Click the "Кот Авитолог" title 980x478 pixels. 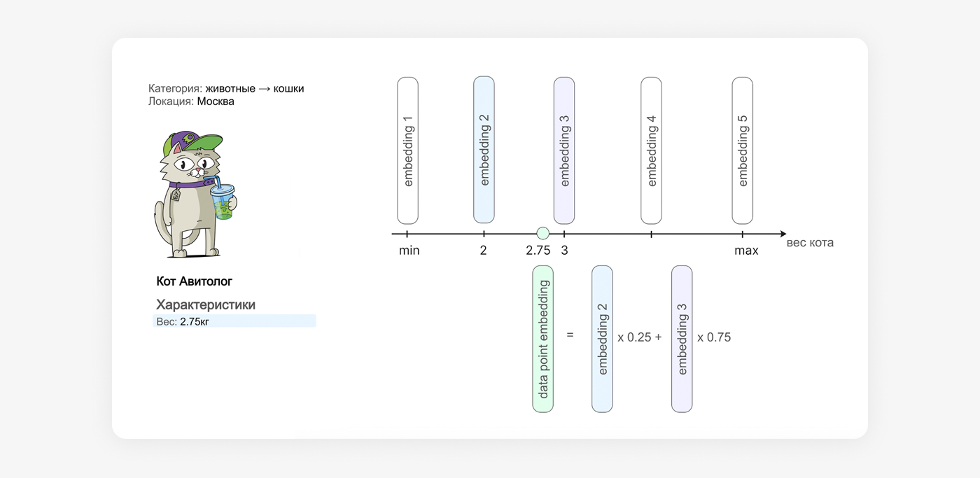tap(194, 281)
